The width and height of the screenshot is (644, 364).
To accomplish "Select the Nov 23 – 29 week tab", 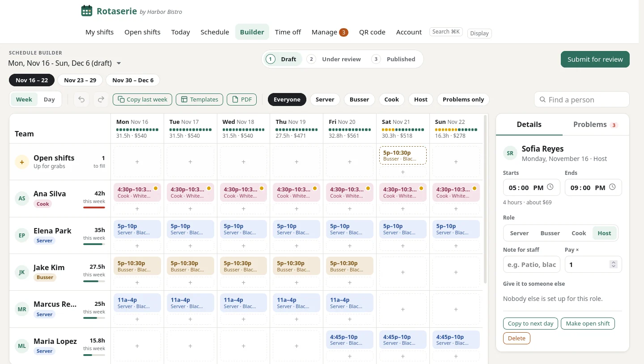I will 80,80.
